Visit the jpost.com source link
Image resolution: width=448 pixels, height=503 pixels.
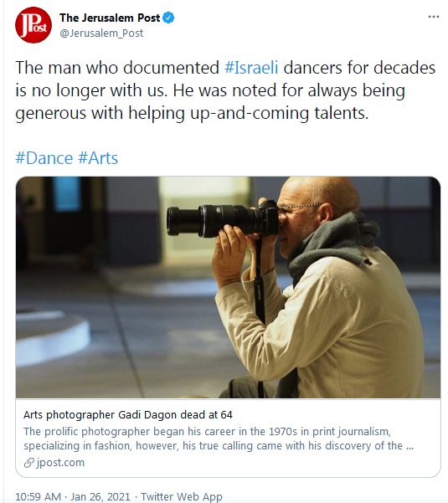[x=60, y=463]
